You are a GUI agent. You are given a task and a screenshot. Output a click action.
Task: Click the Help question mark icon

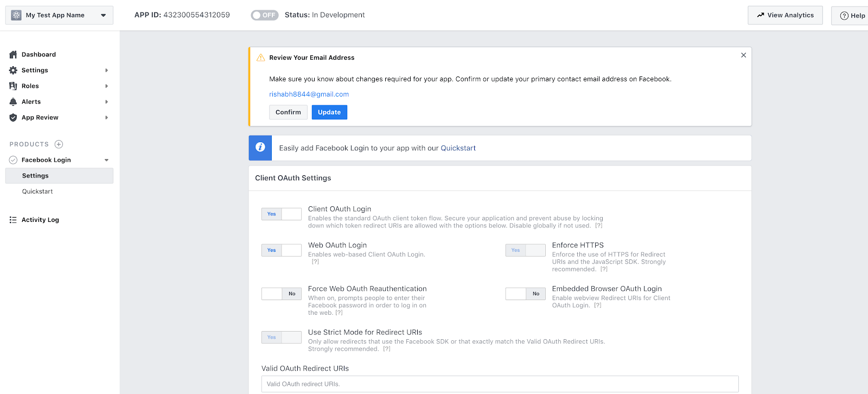pyautogui.click(x=844, y=16)
